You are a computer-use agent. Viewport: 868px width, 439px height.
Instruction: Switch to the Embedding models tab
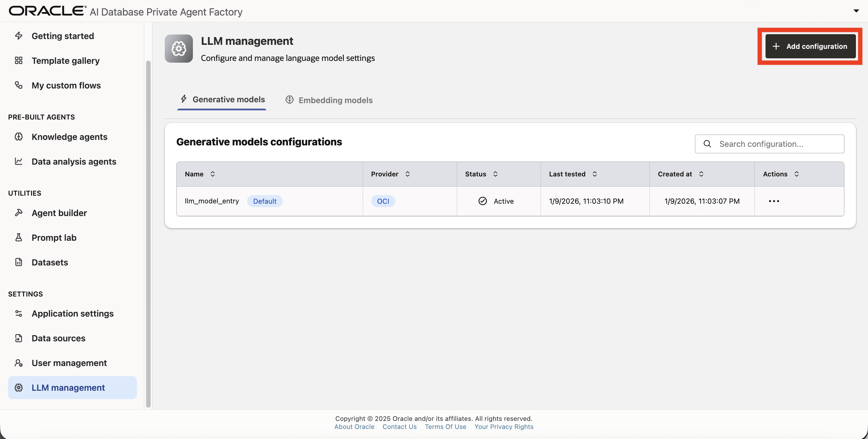click(329, 100)
